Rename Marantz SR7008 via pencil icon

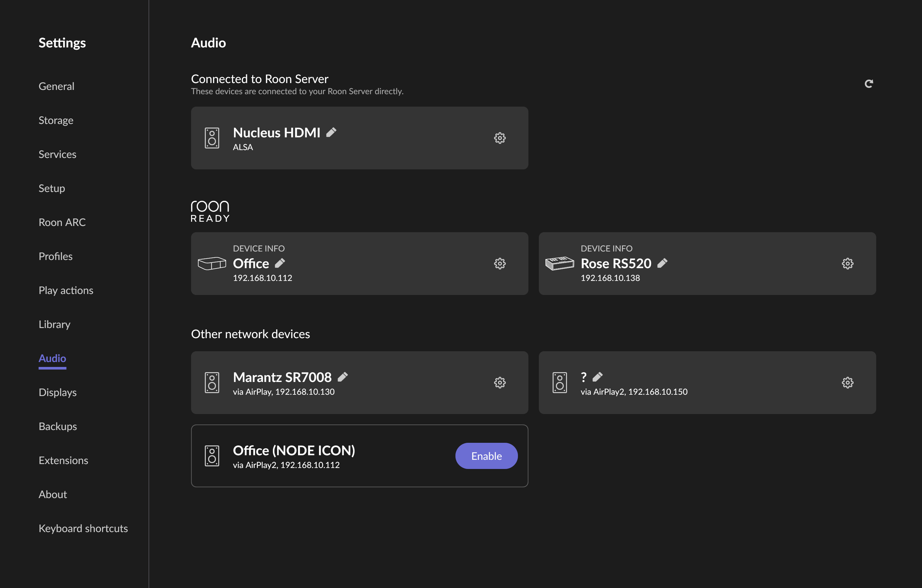(x=343, y=377)
